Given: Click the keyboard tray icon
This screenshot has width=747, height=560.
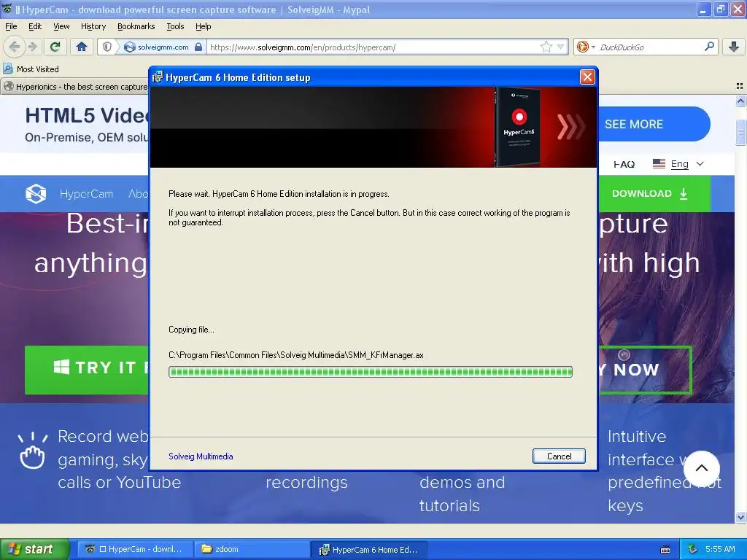Looking at the screenshot, I should pos(665,550).
